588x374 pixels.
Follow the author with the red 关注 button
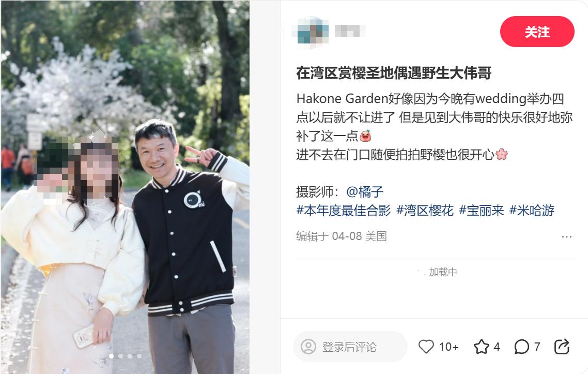click(537, 32)
